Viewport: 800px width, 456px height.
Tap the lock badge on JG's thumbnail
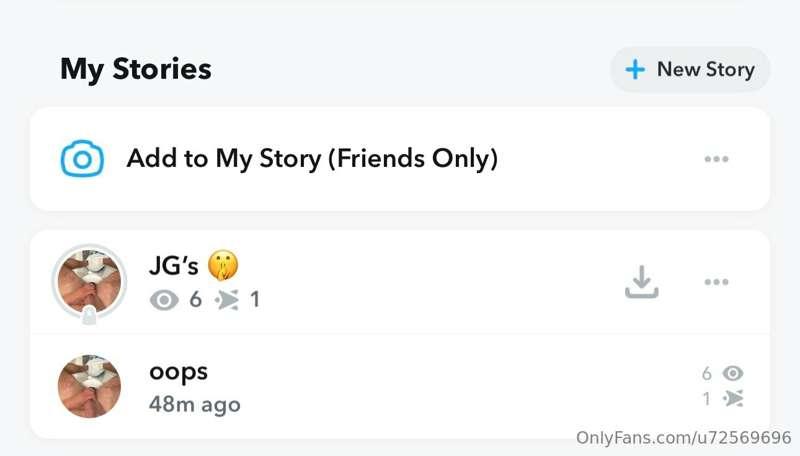(89, 317)
